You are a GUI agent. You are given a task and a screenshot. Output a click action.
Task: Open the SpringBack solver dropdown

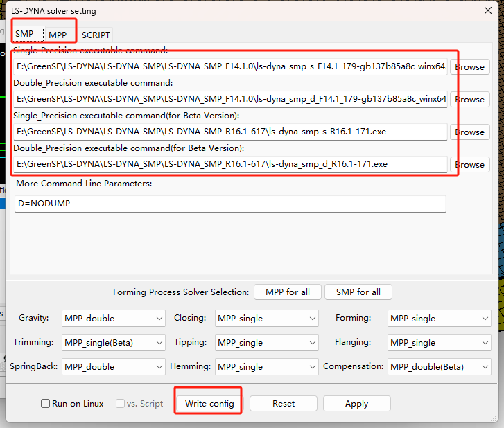[x=114, y=366]
